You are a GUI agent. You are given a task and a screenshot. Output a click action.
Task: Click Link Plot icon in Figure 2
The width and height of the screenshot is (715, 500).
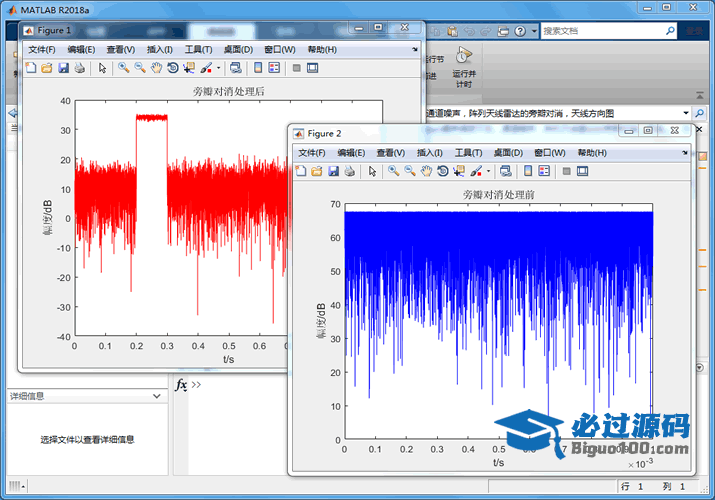505,171
